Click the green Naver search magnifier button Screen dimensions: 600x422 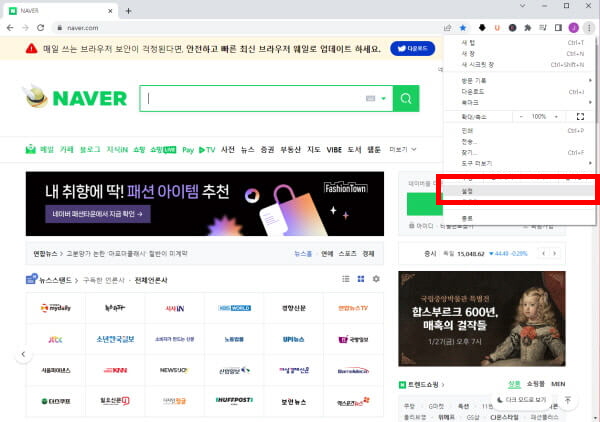tap(406, 99)
